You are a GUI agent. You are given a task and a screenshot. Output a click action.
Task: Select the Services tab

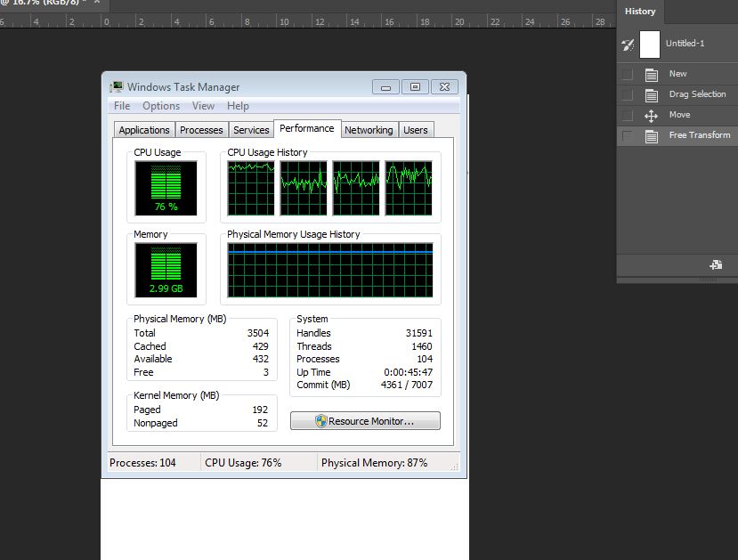click(251, 130)
